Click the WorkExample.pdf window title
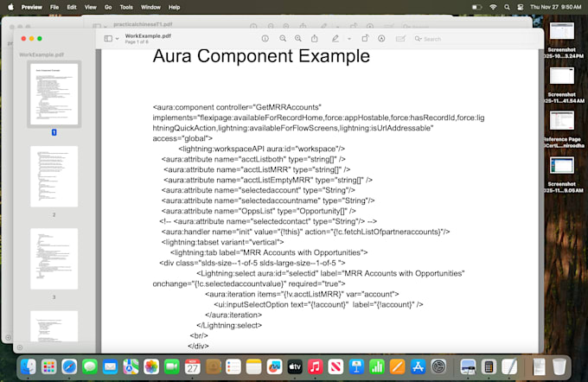Screen dimensions: 588x382 pyautogui.click(x=148, y=36)
